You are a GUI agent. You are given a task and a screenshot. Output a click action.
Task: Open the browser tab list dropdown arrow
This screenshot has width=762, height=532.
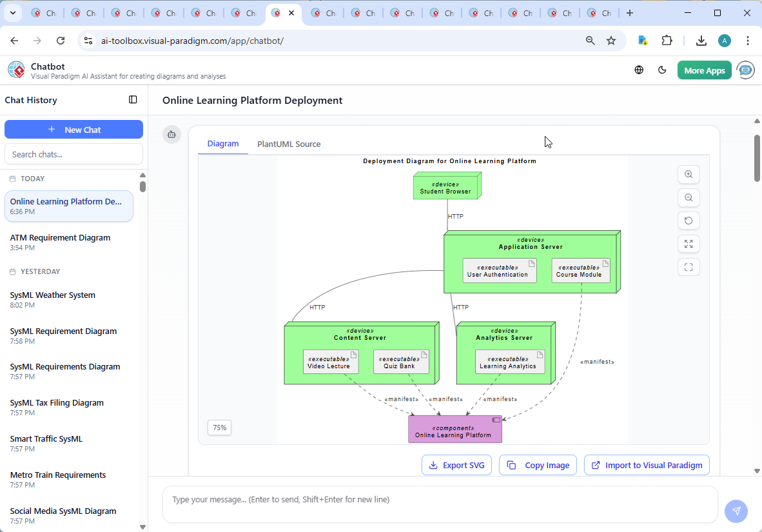pyautogui.click(x=12, y=13)
